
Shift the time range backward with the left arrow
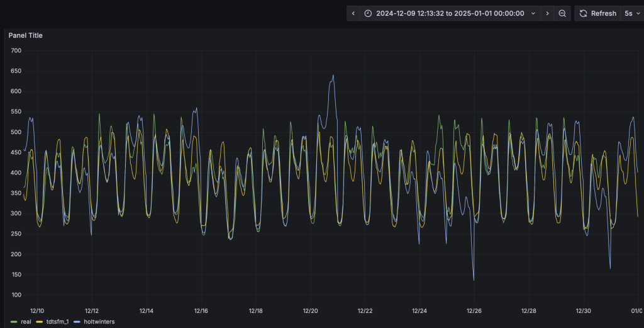pyautogui.click(x=353, y=13)
